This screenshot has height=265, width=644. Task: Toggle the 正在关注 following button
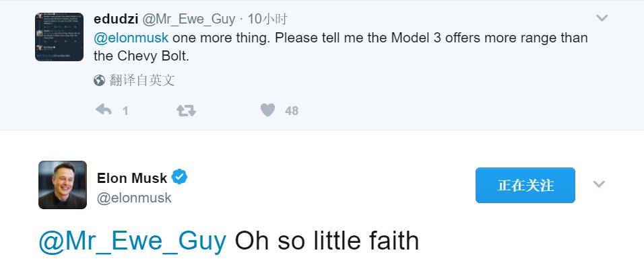[525, 185]
